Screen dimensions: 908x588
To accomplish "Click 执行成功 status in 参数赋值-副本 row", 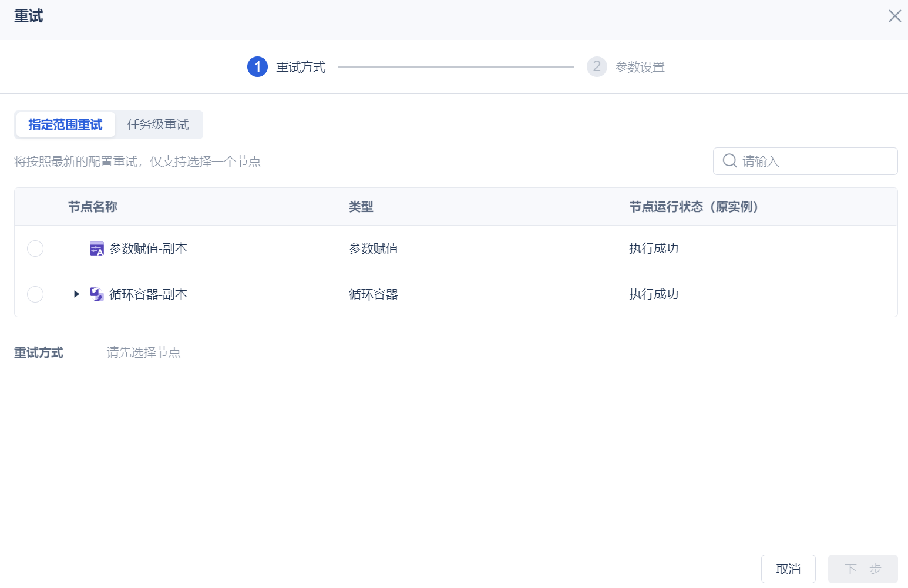I will (x=654, y=248).
